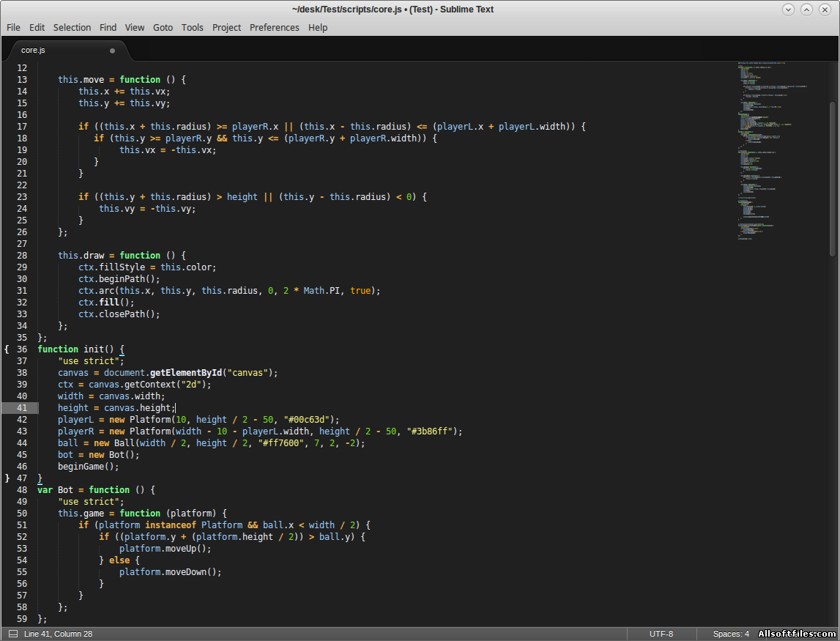
Task: Open the Project menu
Action: click(226, 27)
